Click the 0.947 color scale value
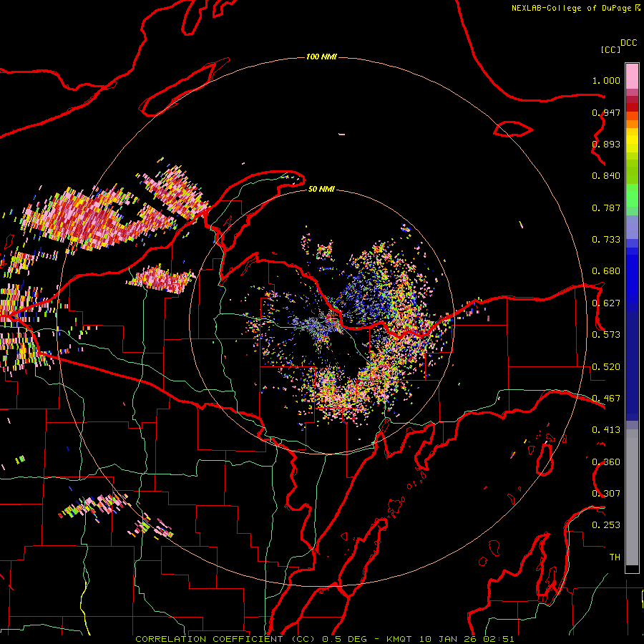 tap(606, 112)
